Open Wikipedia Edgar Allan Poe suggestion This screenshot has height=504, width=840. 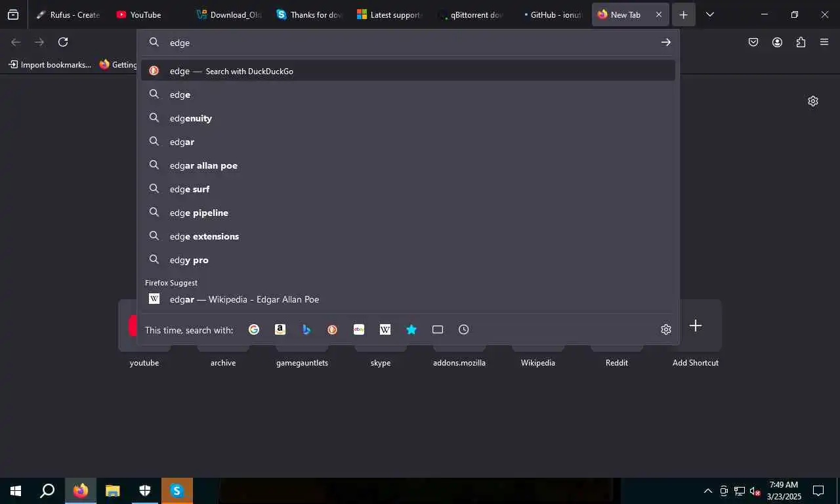pos(408,299)
